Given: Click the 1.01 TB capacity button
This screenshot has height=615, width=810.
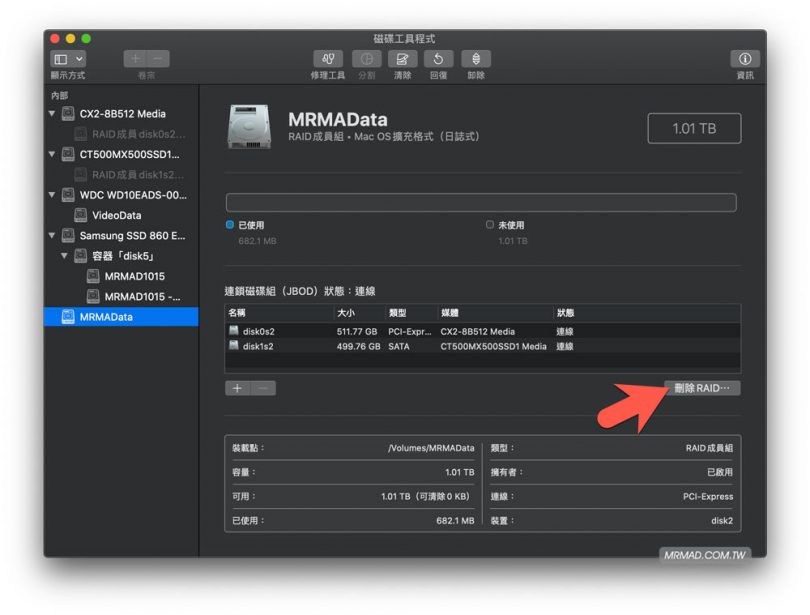Looking at the screenshot, I should click(x=694, y=127).
